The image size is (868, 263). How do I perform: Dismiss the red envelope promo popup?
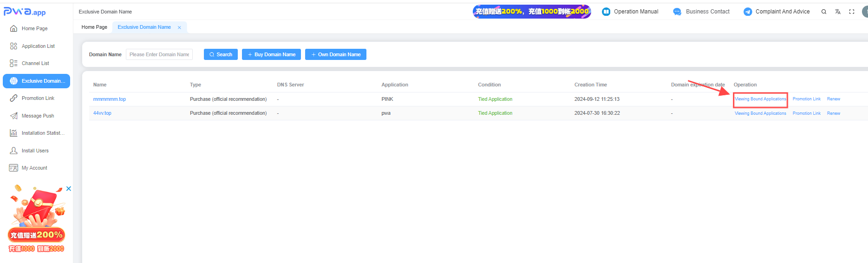point(69,189)
